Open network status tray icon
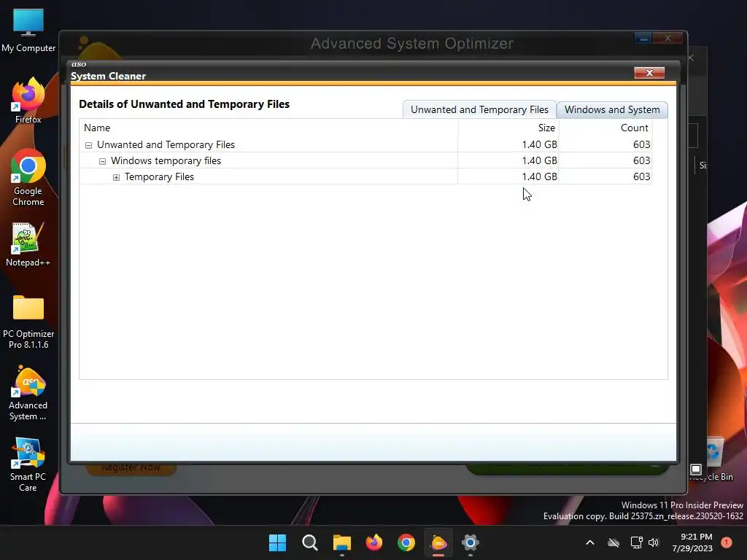The image size is (747, 560). pos(636,542)
